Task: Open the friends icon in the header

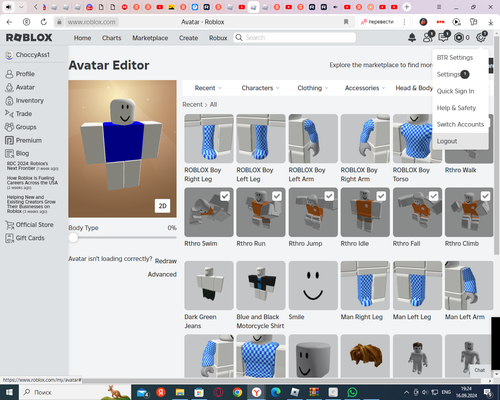Action: [x=428, y=37]
